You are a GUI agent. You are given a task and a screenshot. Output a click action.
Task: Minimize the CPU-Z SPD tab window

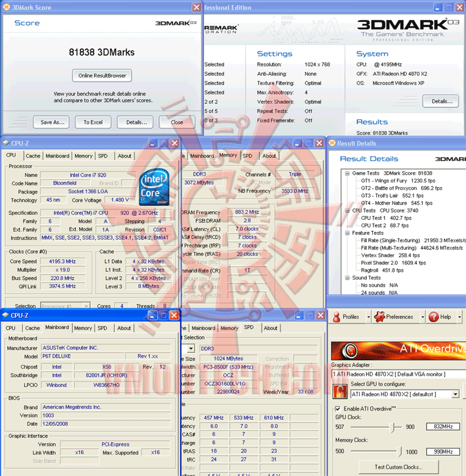click(x=299, y=316)
